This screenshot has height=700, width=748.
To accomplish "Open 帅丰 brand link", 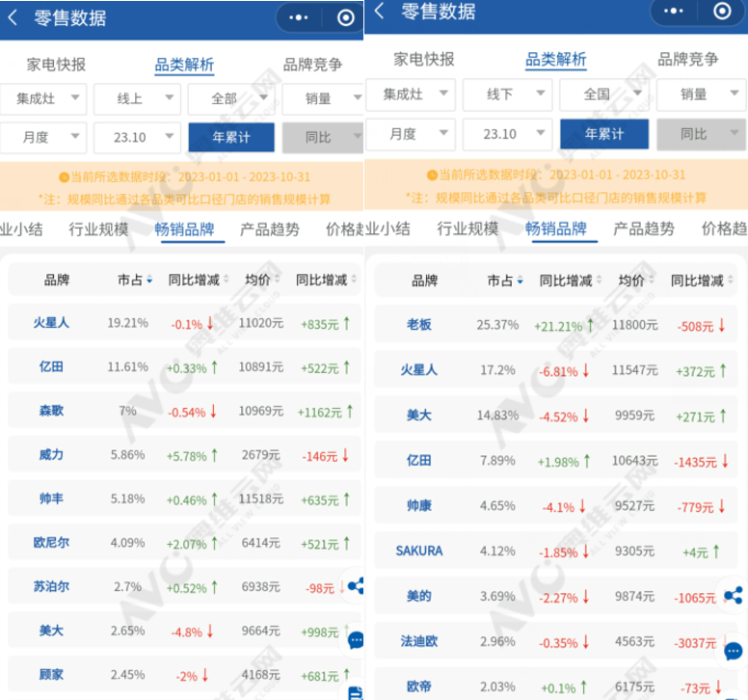I will [x=51, y=498].
